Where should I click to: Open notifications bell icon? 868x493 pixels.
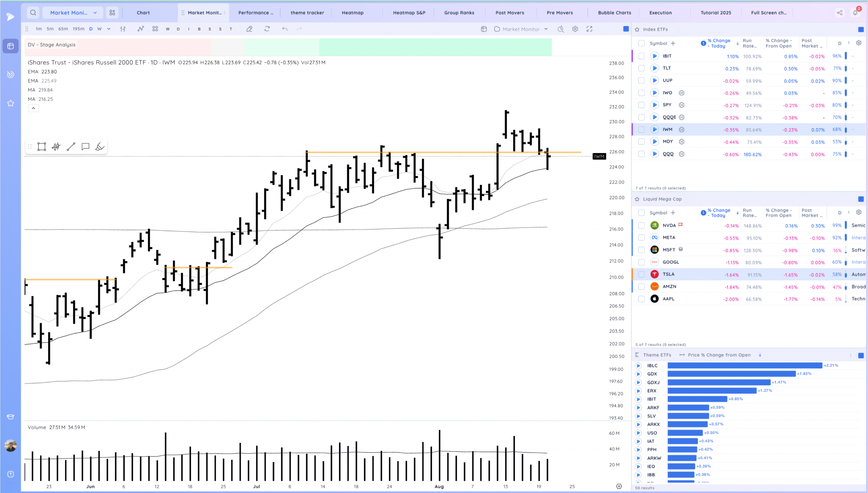[x=855, y=13]
